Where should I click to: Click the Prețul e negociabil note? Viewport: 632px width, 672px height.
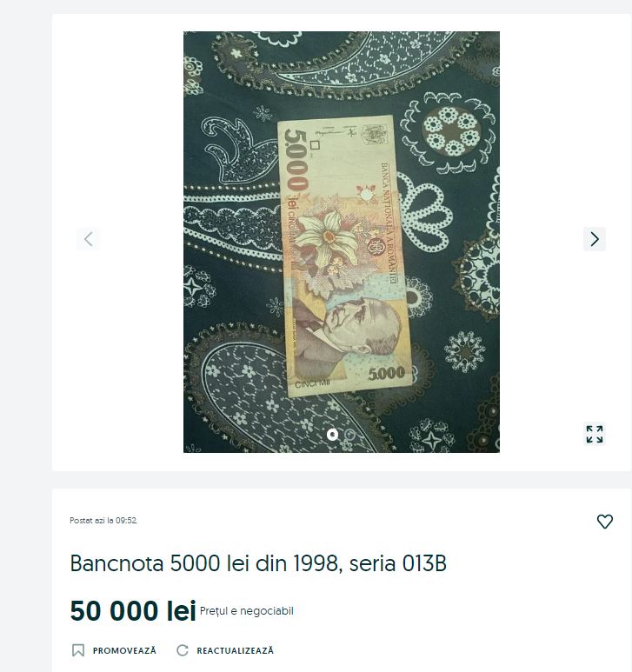[x=246, y=611]
